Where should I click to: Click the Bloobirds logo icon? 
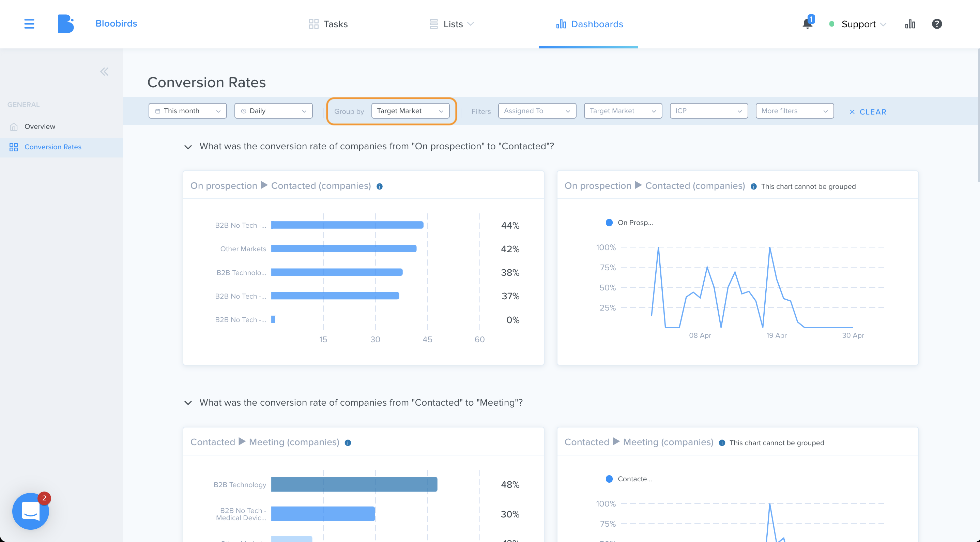tap(66, 24)
